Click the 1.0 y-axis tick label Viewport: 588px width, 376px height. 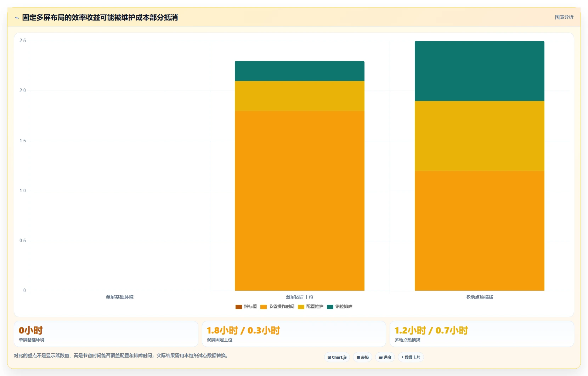pyautogui.click(x=23, y=191)
